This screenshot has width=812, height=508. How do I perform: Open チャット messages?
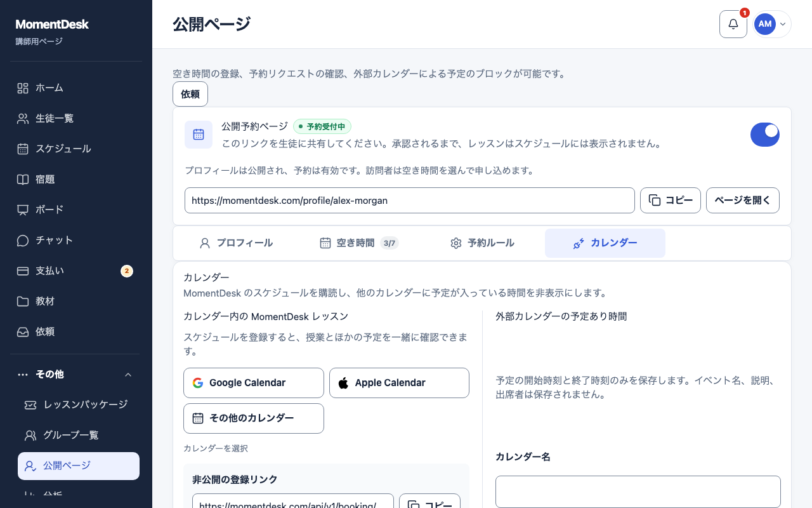click(76, 240)
